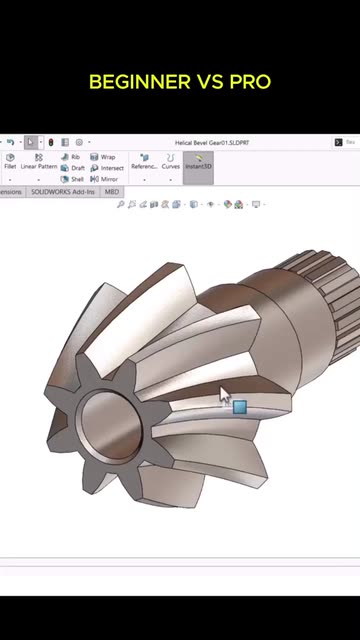Viewport: 360px width, 640px height.
Task: Apply the Draft feature
Action: [73, 168]
